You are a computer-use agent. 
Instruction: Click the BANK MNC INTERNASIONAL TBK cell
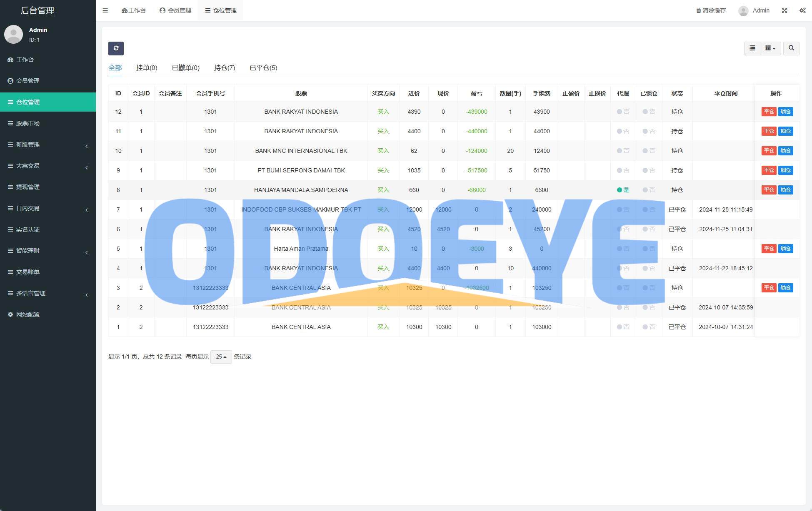[x=301, y=151]
